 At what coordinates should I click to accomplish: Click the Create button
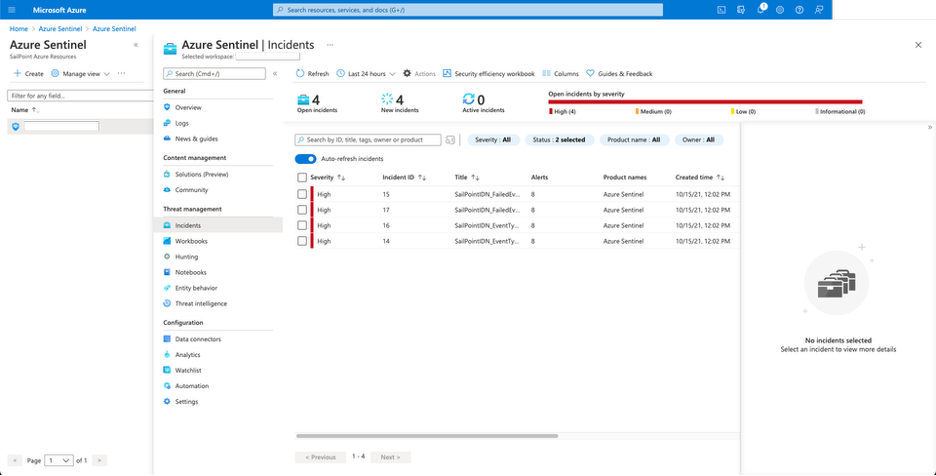(x=29, y=73)
